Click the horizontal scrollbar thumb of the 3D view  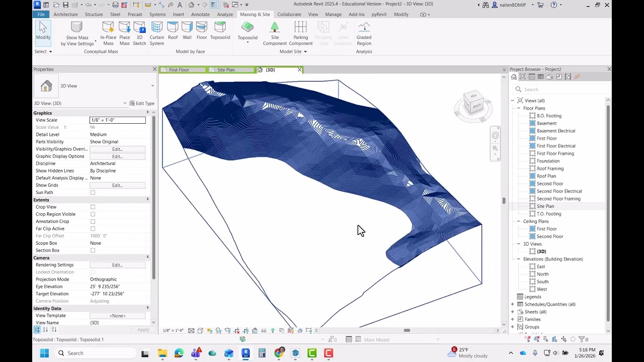(x=407, y=330)
